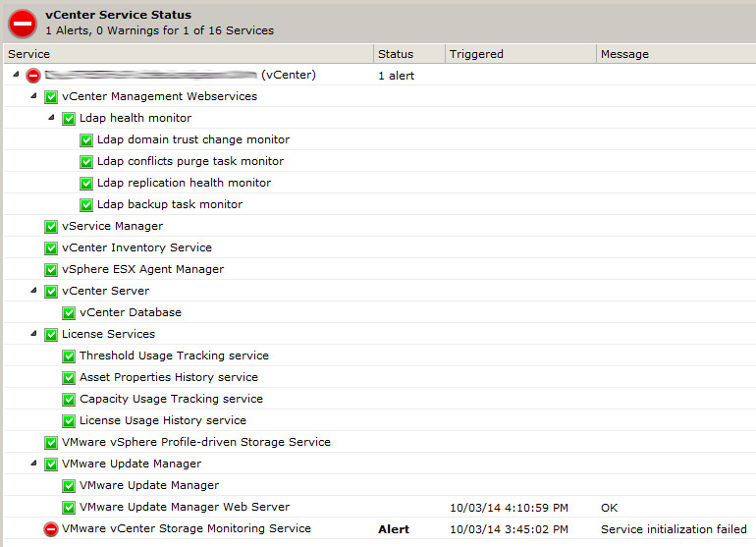Click the bold 'Alert' status cell
The width and height of the screenshot is (756, 547).
tap(394, 529)
